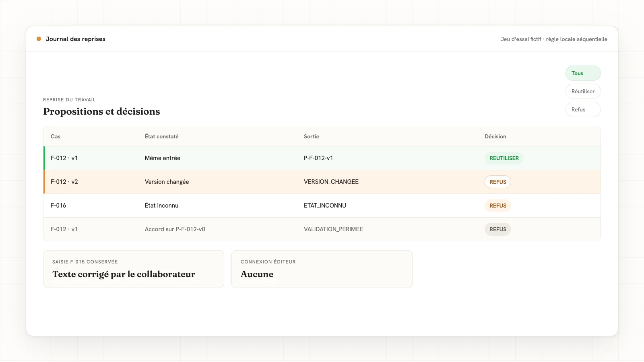Filter by Réutiliser
Screen dimensions: 644x362
tap(583, 91)
